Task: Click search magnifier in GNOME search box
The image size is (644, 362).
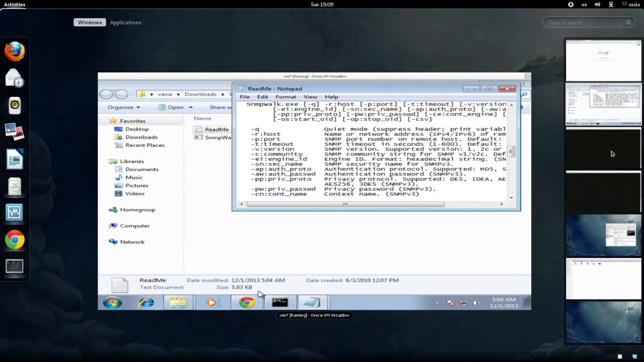Action: pos(628,22)
